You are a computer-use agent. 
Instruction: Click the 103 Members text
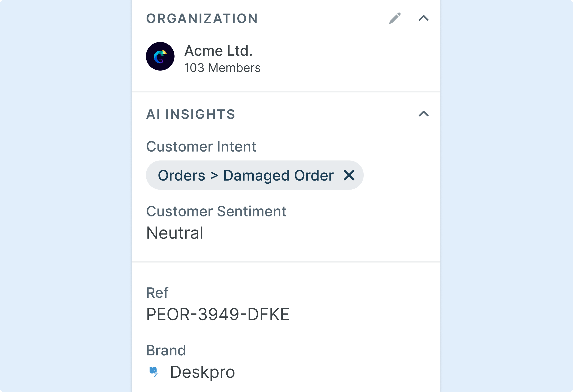click(x=222, y=68)
